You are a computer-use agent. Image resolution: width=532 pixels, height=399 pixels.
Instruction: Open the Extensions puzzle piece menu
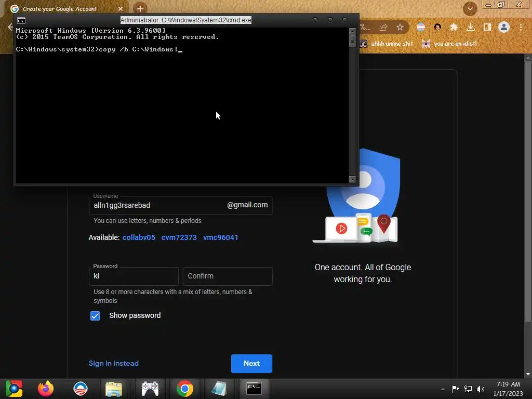coord(454,27)
